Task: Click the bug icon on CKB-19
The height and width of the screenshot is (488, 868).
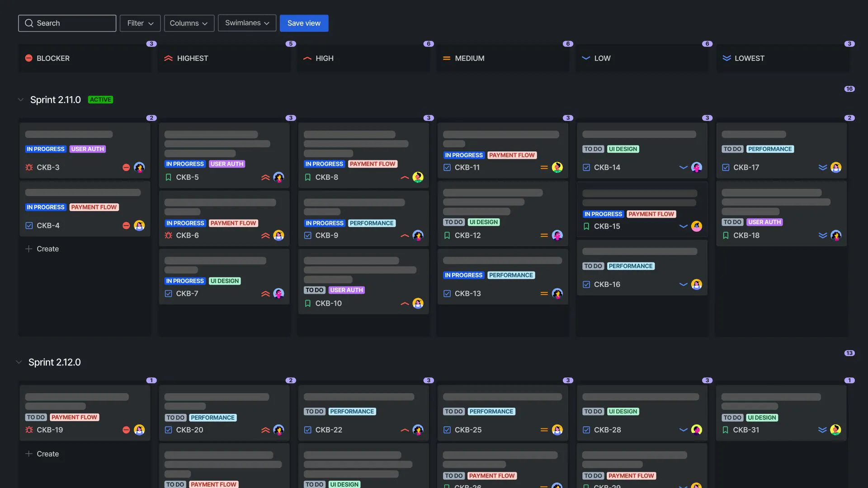Action: coord(29,430)
